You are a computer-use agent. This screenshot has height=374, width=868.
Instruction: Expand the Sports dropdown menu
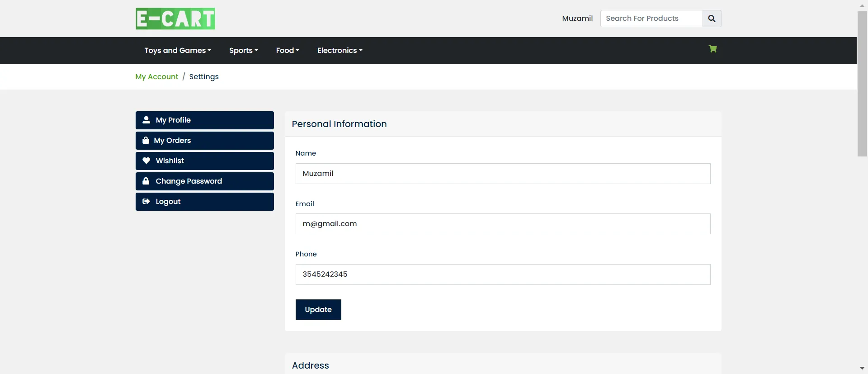[243, 50]
